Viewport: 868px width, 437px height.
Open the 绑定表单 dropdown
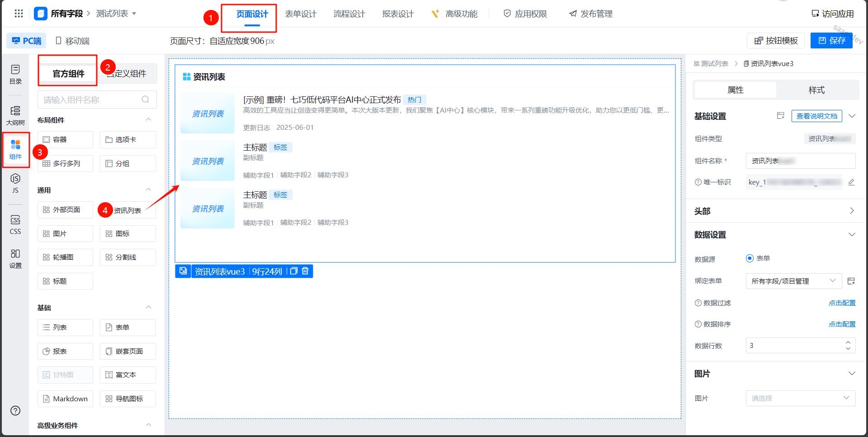point(793,281)
